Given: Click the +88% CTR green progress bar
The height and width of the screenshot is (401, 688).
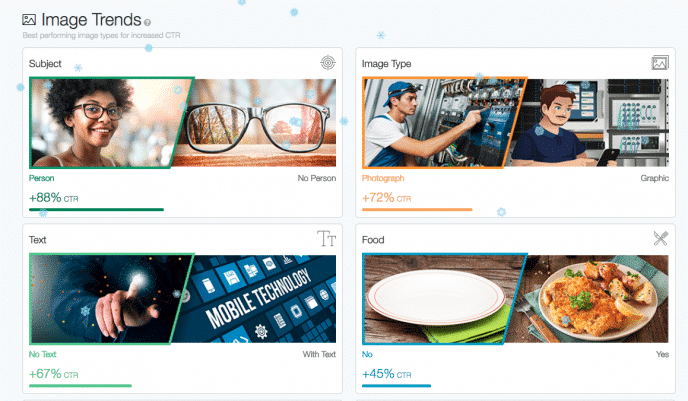Looking at the screenshot, I should (x=96, y=210).
